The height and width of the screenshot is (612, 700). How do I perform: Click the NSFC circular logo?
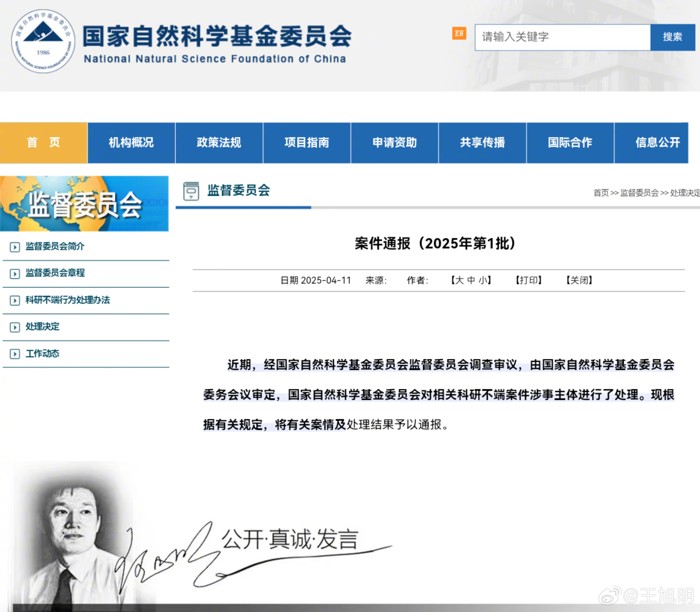[x=43, y=41]
